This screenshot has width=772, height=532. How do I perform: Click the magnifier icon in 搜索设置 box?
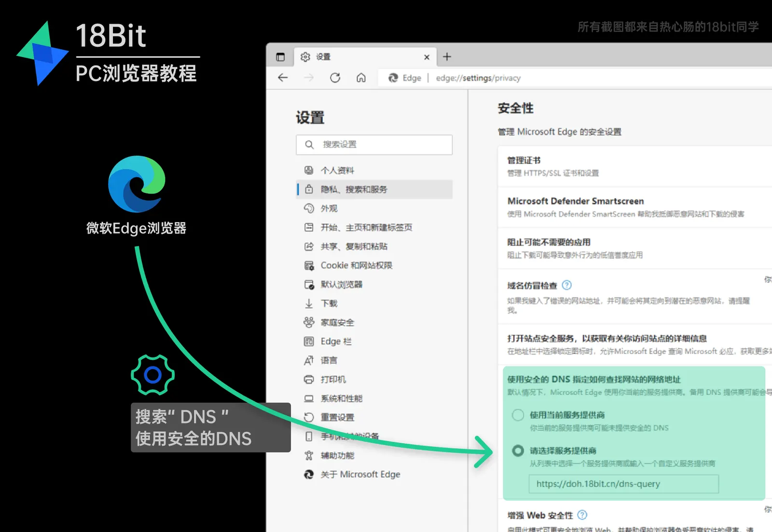(309, 145)
